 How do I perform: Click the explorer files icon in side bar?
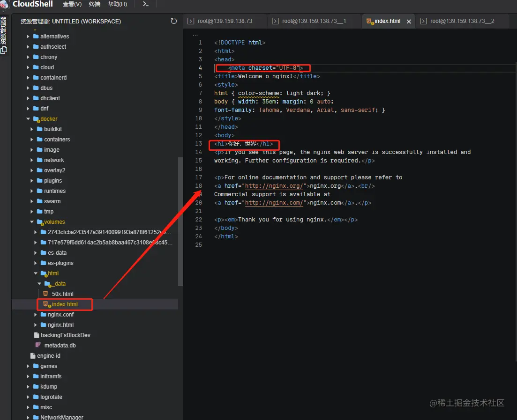(4, 50)
